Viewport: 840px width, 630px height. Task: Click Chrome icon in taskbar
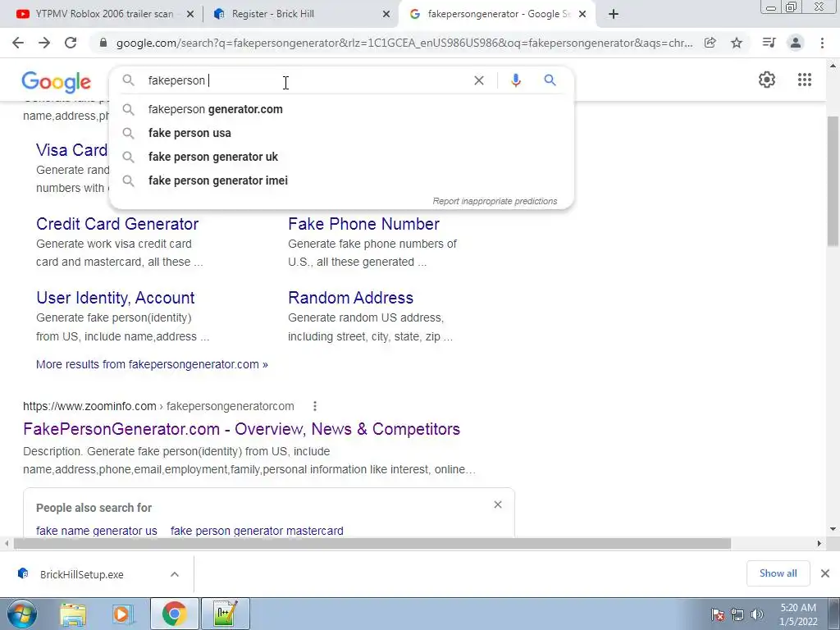point(175,614)
